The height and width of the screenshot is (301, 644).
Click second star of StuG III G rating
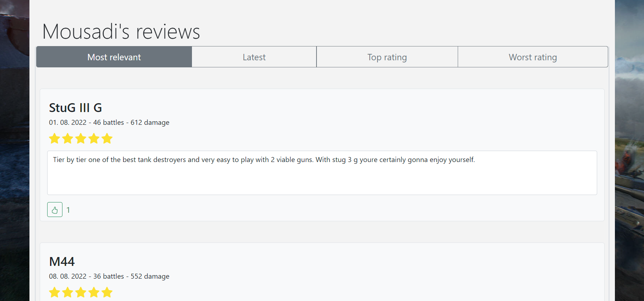(68, 139)
